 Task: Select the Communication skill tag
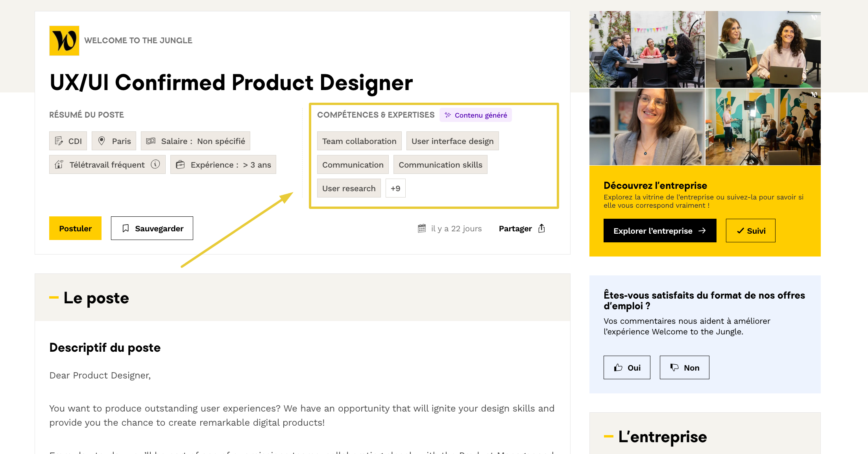pos(353,164)
